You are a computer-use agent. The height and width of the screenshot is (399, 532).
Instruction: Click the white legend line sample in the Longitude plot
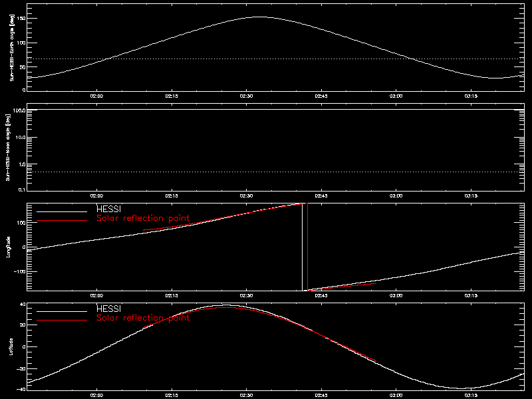[x=62, y=211]
